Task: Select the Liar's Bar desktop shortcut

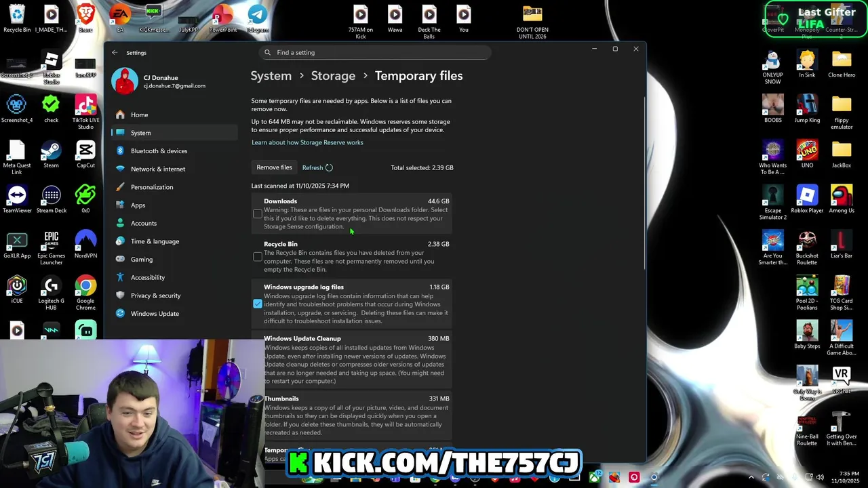Action: [x=842, y=245]
